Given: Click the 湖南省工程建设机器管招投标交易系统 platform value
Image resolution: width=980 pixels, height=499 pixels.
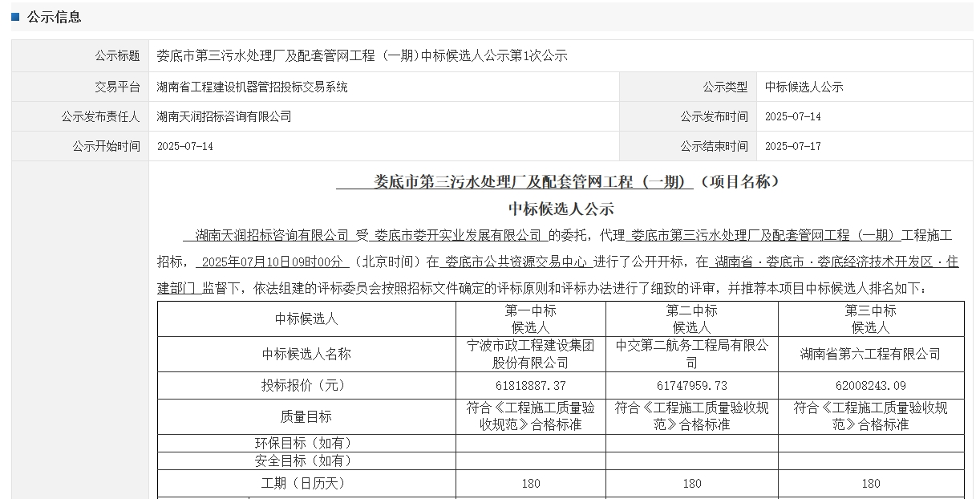Looking at the screenshot, I should click(252, 87).
